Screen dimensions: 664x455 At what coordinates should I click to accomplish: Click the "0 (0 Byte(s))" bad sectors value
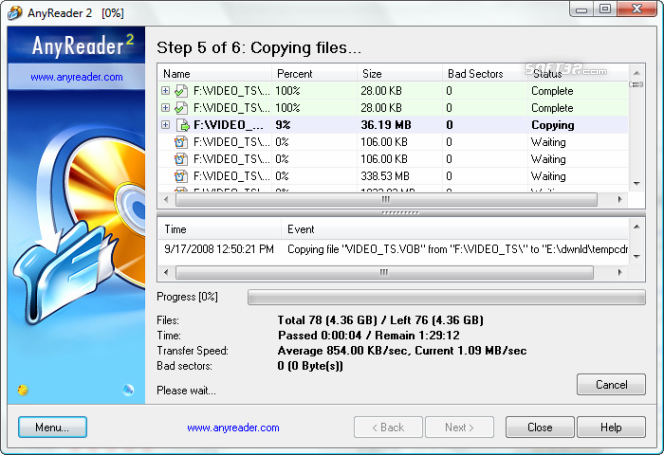[310, 366]
